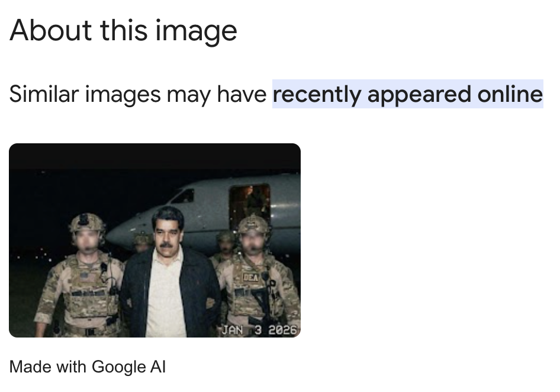Open the highlighted "recently appeared online" link
This screenshot has height=392, width=560.
click(407, 94)
